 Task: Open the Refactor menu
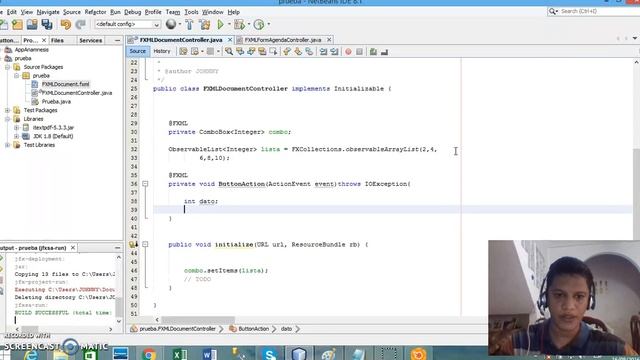coord(95,12)
